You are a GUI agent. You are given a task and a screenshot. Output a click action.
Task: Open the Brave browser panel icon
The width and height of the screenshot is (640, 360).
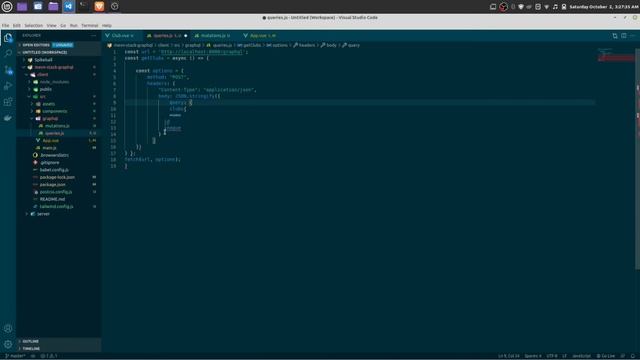point(99,7)
